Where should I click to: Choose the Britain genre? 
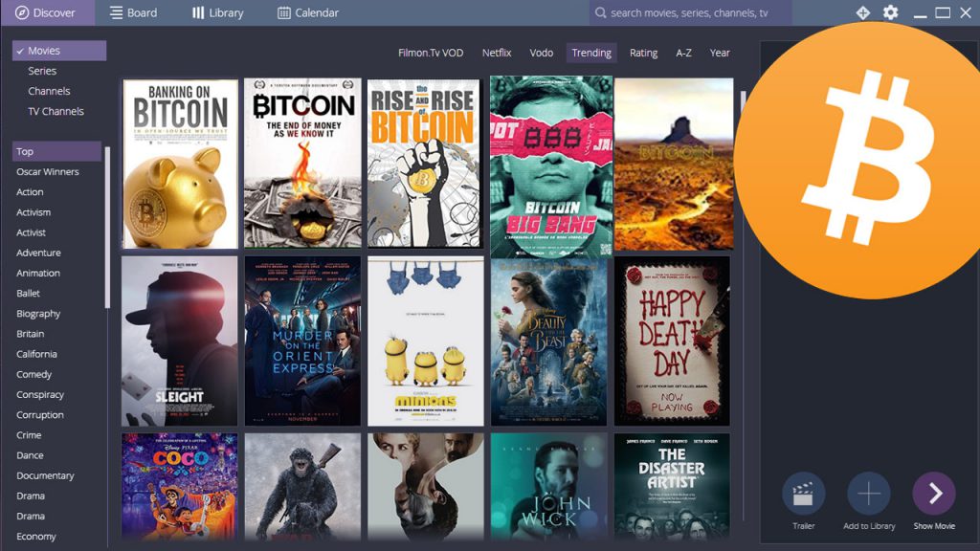pos(30,334)
